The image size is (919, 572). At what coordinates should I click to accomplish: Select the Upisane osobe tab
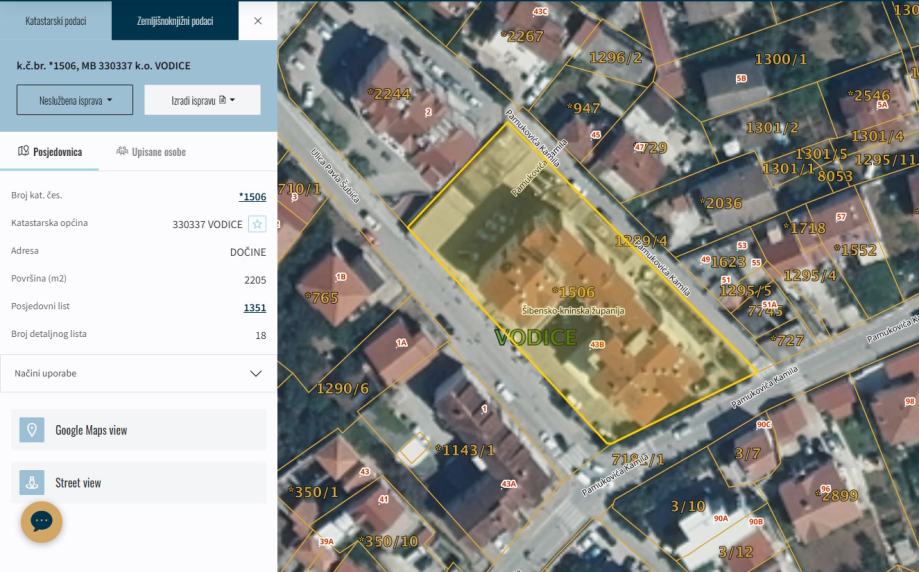point(151,152)
